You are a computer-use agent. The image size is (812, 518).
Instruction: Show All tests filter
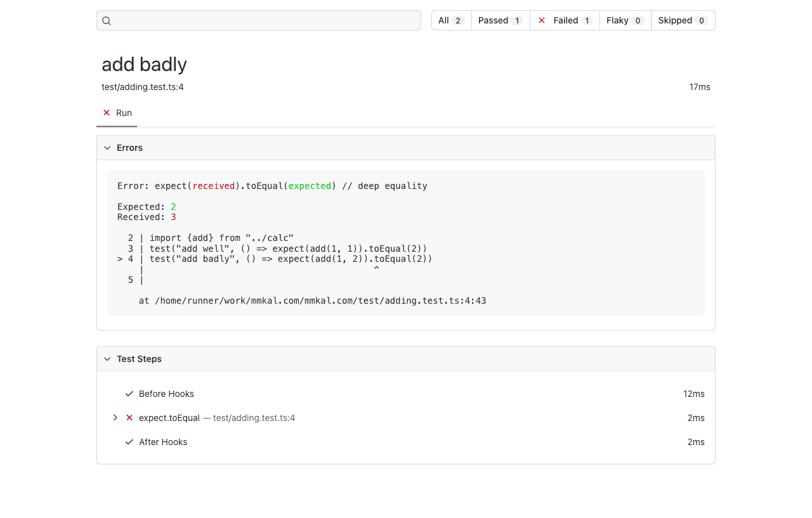[451, 20]
